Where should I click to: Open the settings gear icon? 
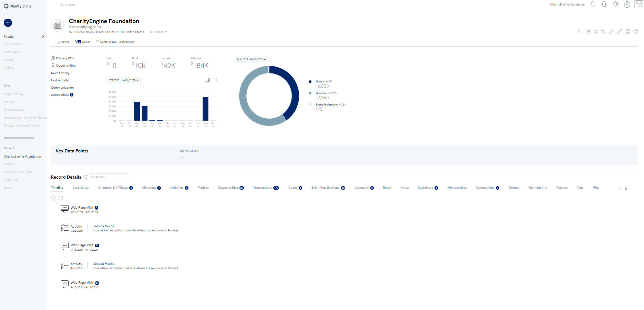[616, 4]
